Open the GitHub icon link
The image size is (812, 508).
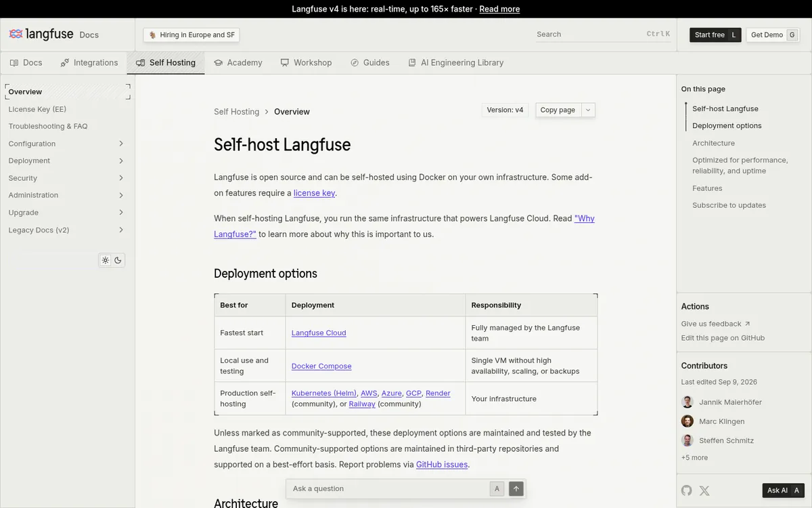687,490
